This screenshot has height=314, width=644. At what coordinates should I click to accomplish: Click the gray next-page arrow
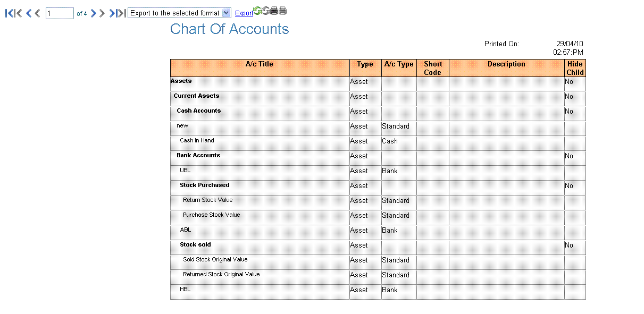tap(102, 13)
